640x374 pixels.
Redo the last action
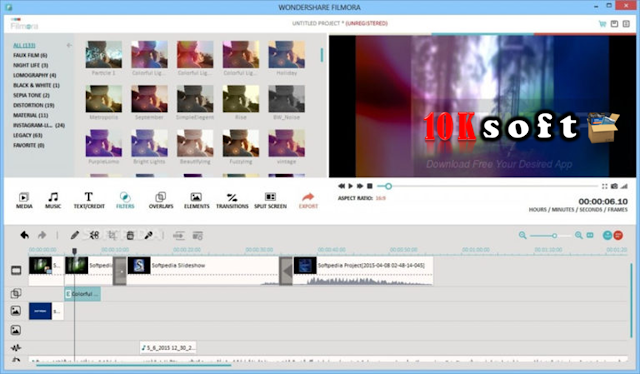click(42, 235)
